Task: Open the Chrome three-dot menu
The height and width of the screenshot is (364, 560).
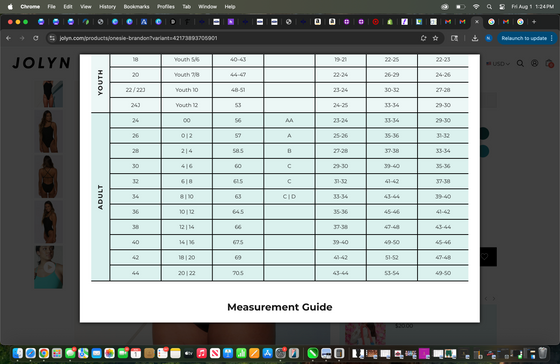Action: (552, 38)
